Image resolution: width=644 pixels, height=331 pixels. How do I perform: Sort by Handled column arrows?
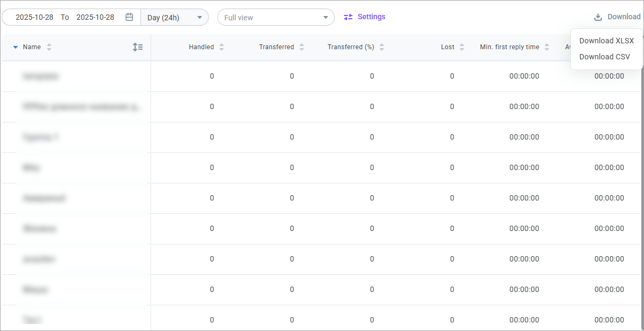point(222,47)
